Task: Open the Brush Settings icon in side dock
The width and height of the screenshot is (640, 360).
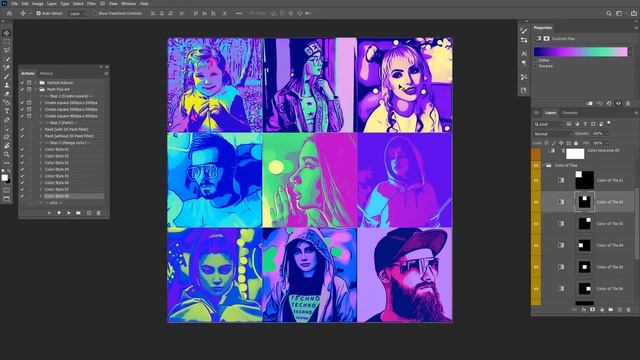Action: [x=524, y=31]
